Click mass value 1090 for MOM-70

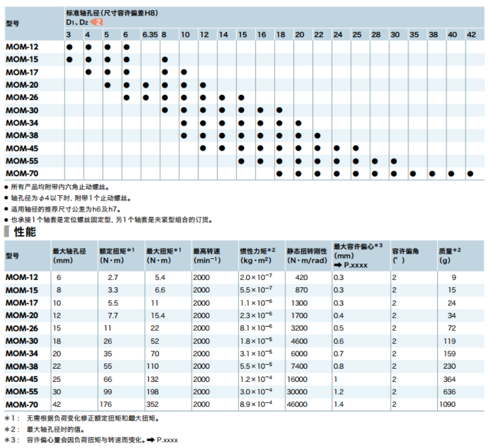coord(447,404)
